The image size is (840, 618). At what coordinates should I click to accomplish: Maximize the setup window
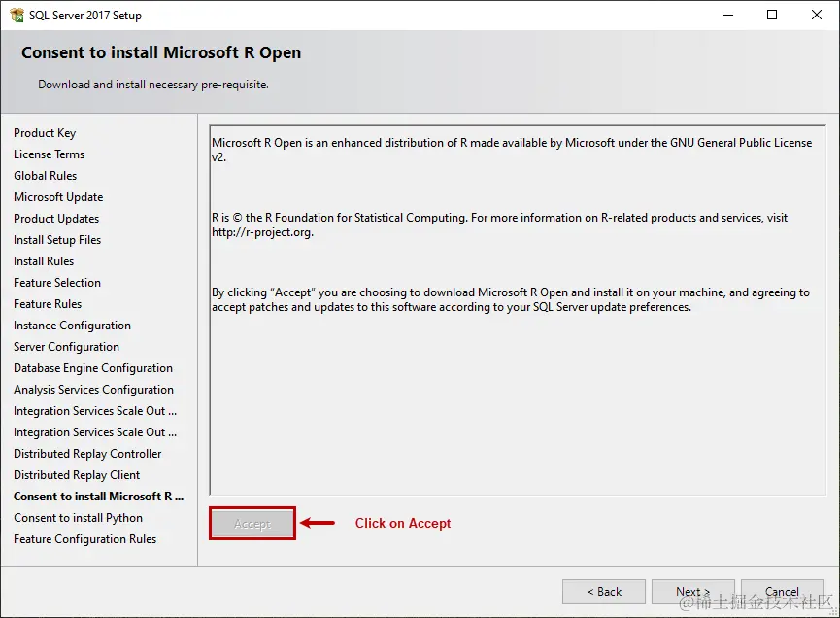coord(772,15)
